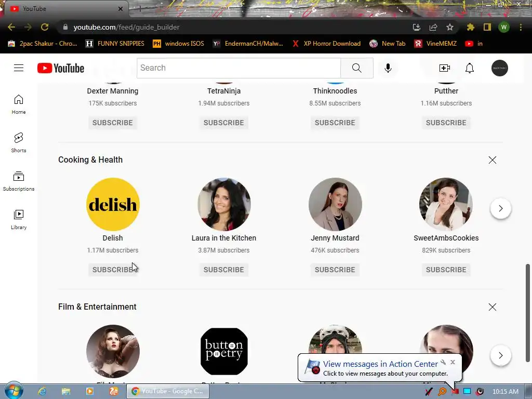Open Subscriptions in the sidebar

click(x=19, y=181)
